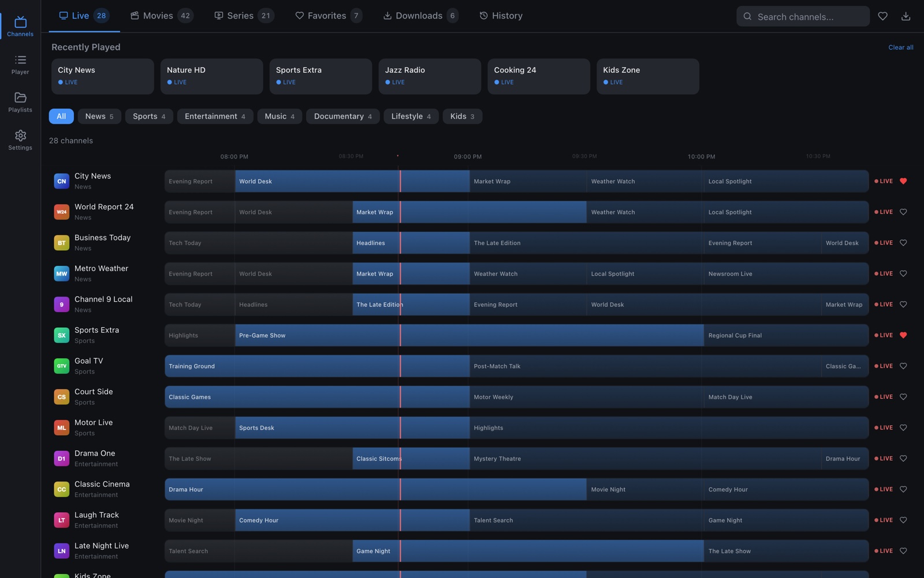Select Regional Cup Final program on Sports Extra
Screen dimensions: 924x578
[786, 335]
